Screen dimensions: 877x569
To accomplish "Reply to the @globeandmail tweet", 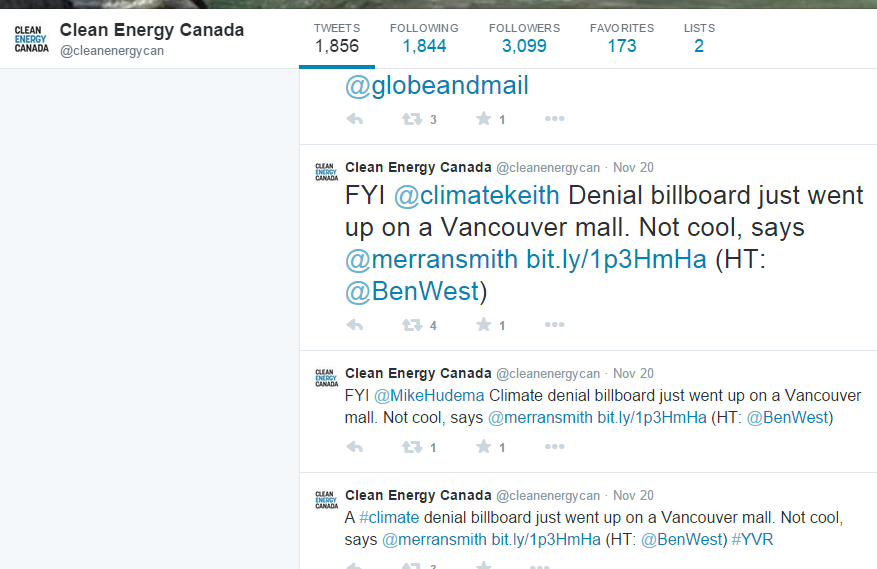I will click(354, 119).
